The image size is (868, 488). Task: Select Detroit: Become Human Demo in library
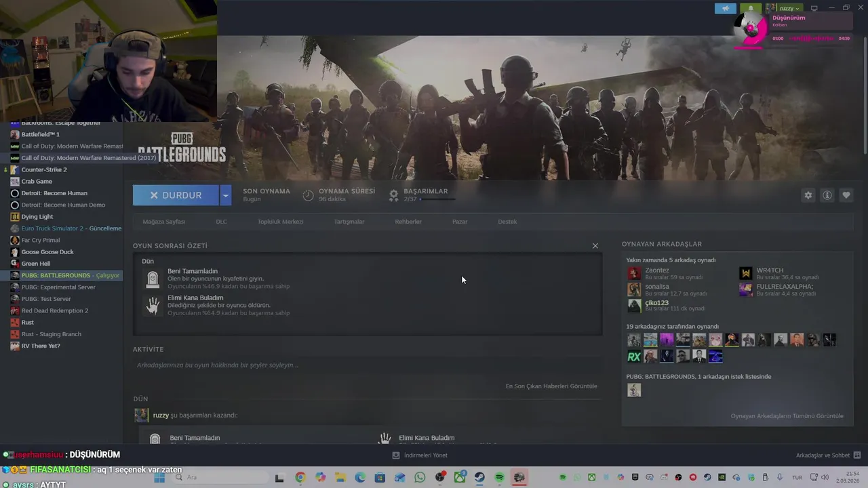(63, 205)
